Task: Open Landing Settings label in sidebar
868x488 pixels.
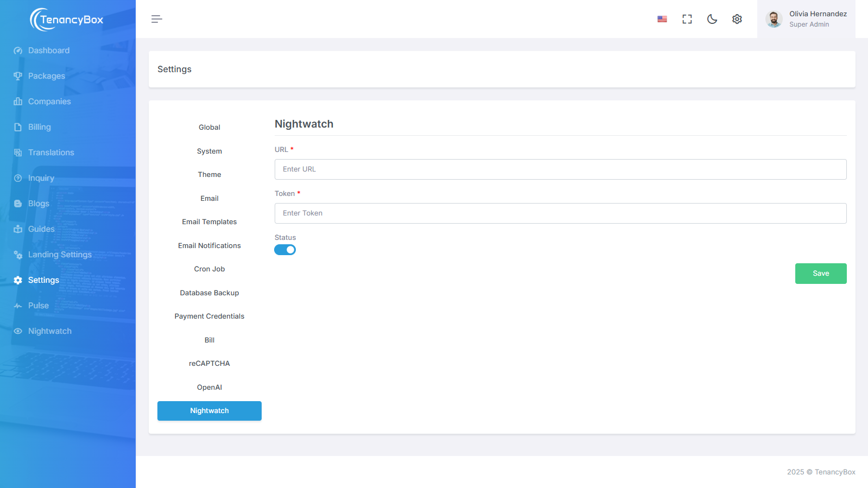Action: pyautogui.click(x=60, y=255)
